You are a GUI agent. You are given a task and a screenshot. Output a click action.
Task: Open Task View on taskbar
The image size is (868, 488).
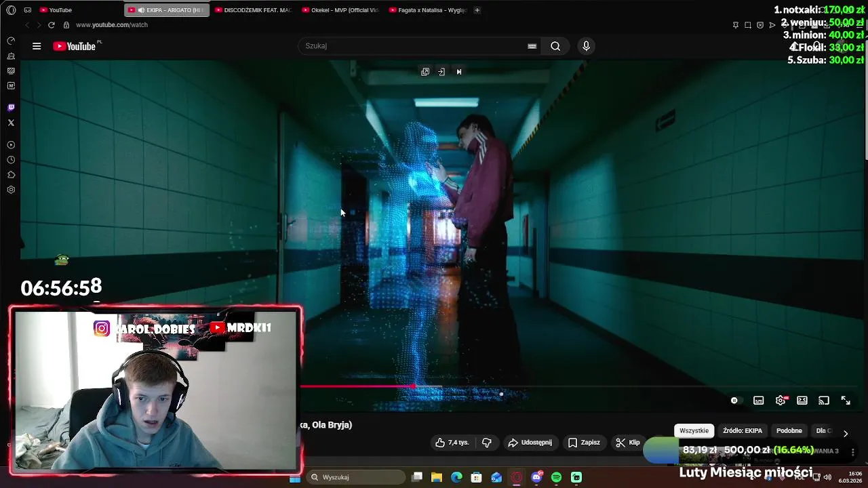(417, 478)
